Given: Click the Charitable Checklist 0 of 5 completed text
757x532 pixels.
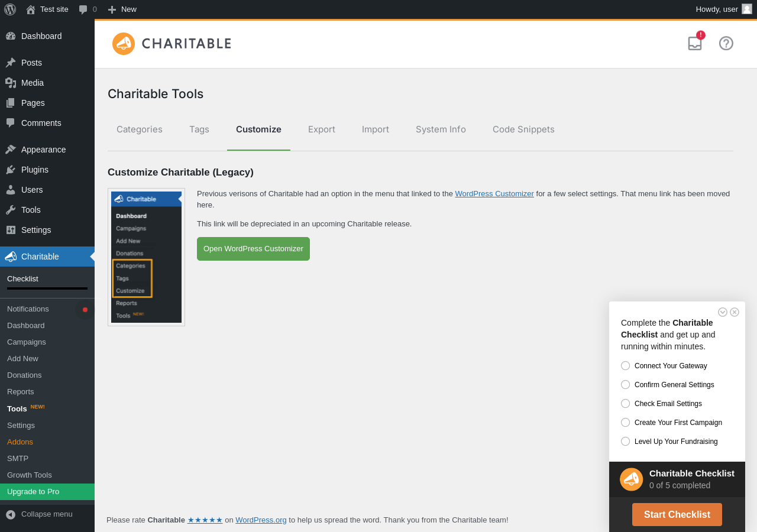Looking at the screenshot, I should (692, 479).
